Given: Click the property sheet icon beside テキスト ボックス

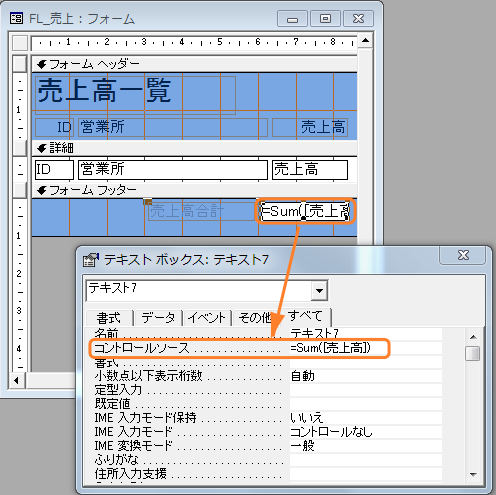Looking at the screenshot, I should pyautogui.click(x=91, y=260).
